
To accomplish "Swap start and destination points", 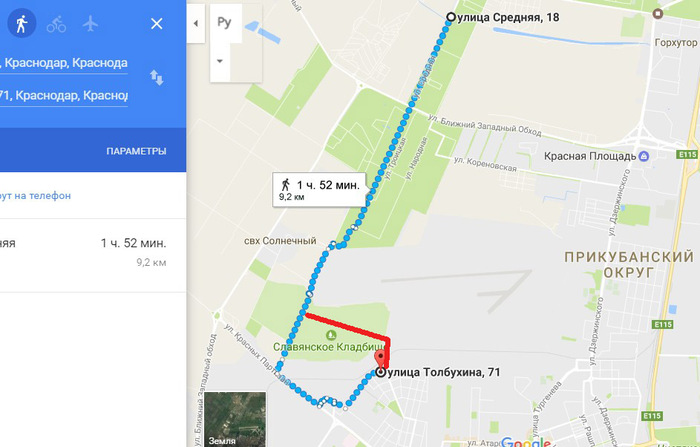I will coord(157,78).
